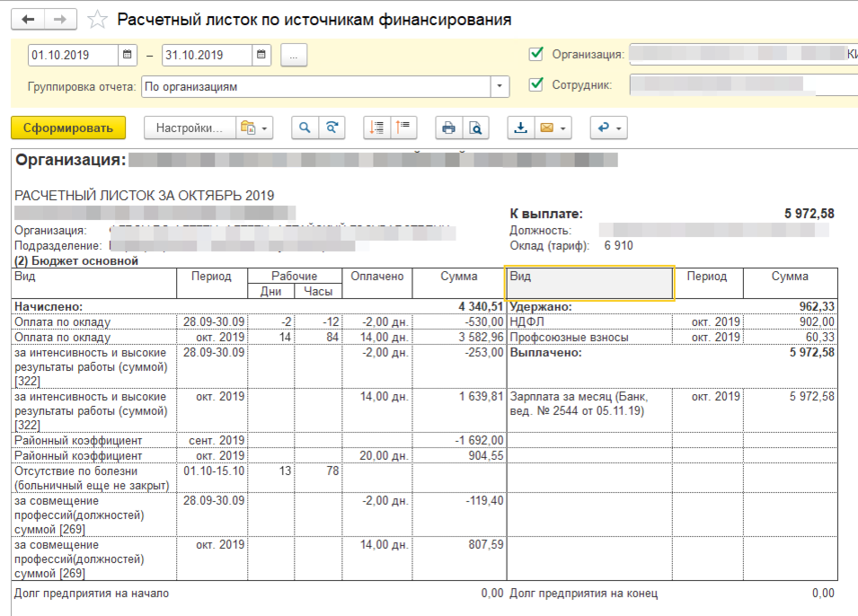This screenshot has height=616, width=858.
Task: Open Настройки... report settings
Action: (190, 128)
